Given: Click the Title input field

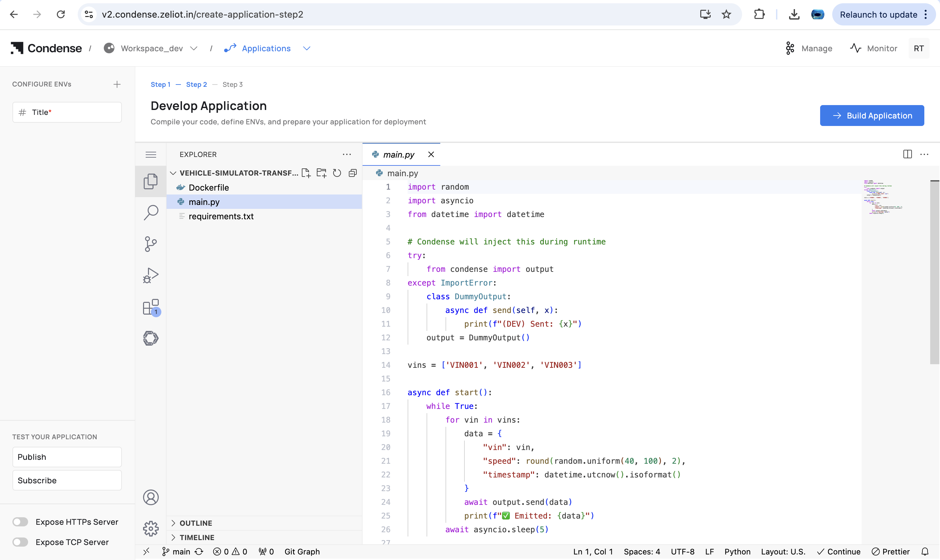Looking at the screenshot, I should click(67, 112).
